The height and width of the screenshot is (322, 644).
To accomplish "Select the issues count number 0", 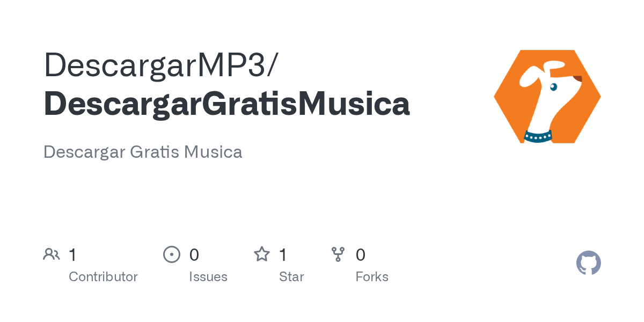I will [194, 254].
